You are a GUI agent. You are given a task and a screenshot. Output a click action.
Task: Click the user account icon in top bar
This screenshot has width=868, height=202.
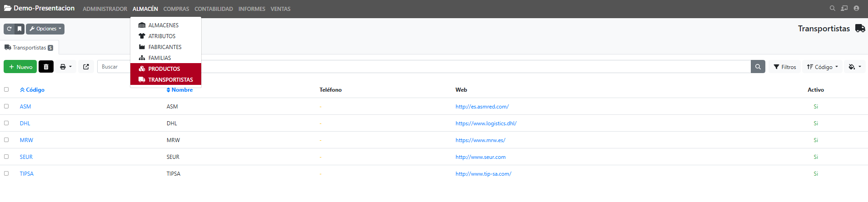[x=856, y=8]
